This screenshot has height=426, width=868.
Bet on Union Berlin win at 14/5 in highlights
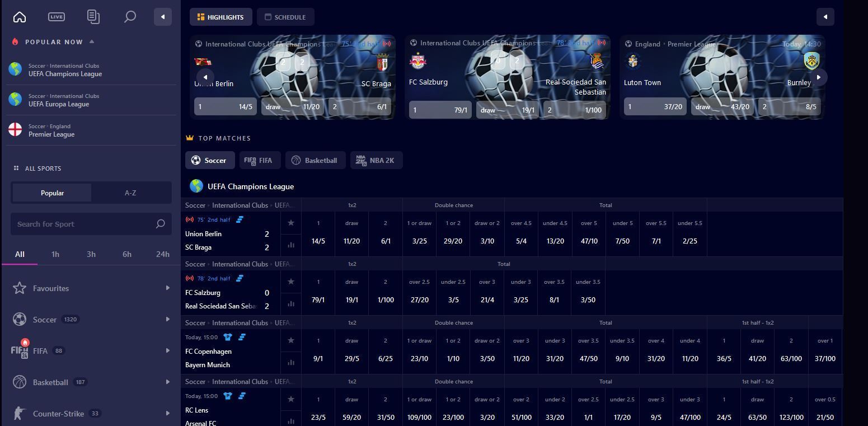click(x=226, y=106)
